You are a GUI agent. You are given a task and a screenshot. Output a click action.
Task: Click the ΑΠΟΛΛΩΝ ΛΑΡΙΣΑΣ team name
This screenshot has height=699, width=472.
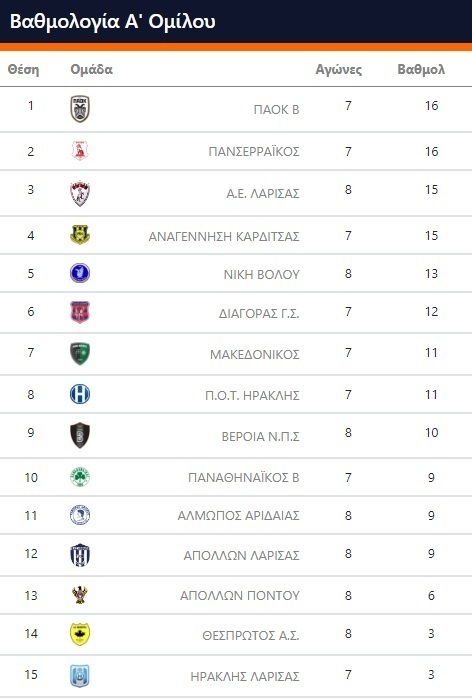point(242,555)
